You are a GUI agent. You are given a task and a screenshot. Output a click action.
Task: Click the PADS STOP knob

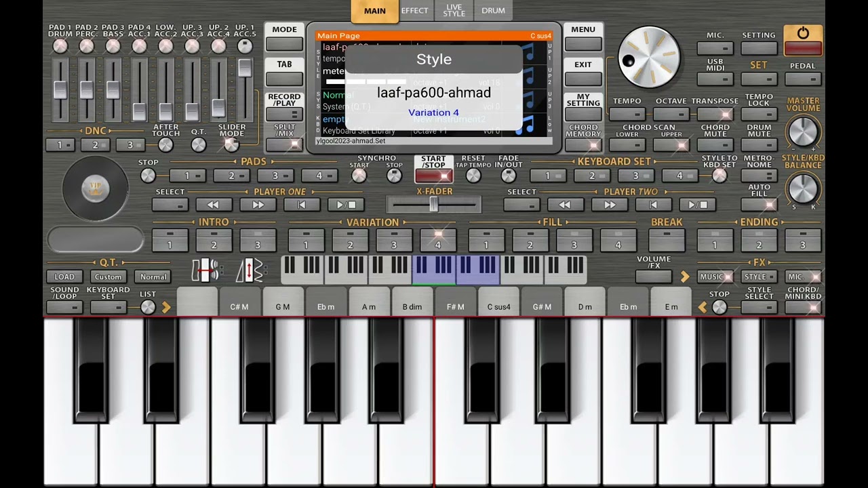[x=148, y=176]
